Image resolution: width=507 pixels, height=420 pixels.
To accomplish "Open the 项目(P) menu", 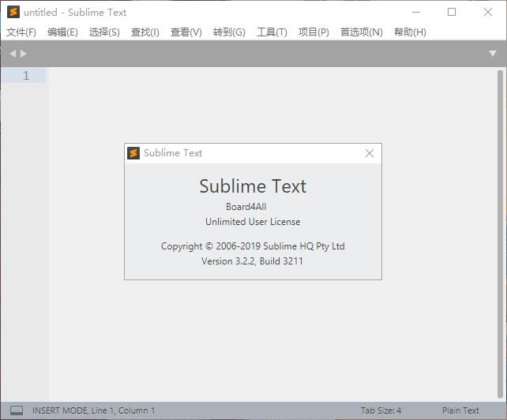I will pos(314,32).
